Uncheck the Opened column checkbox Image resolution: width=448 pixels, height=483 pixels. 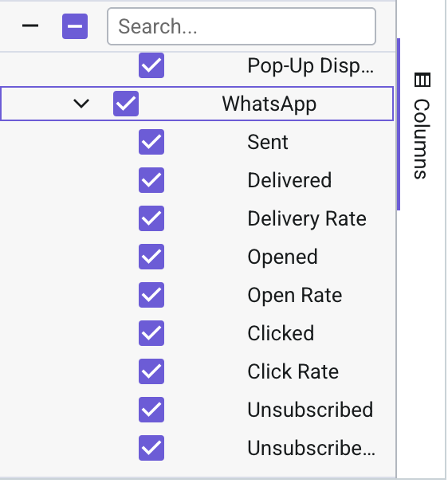pyautogui.click(x=151, y=257)
